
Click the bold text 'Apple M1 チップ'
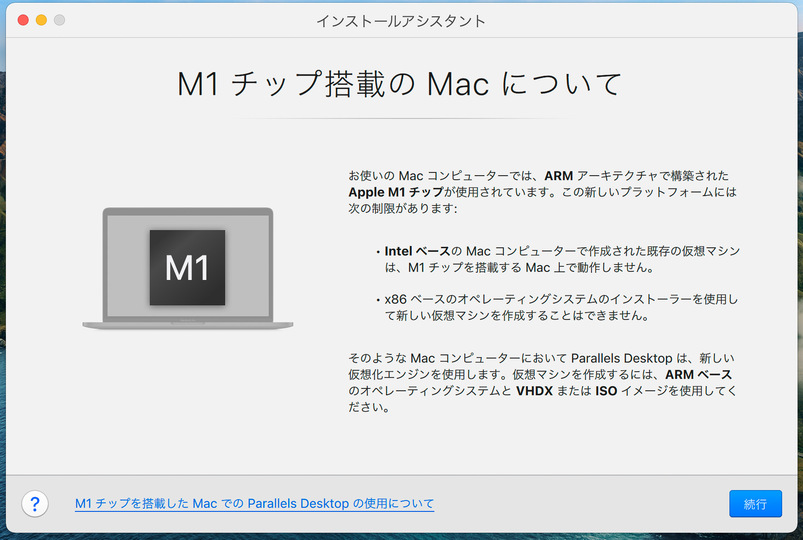(x=396, y=192)
